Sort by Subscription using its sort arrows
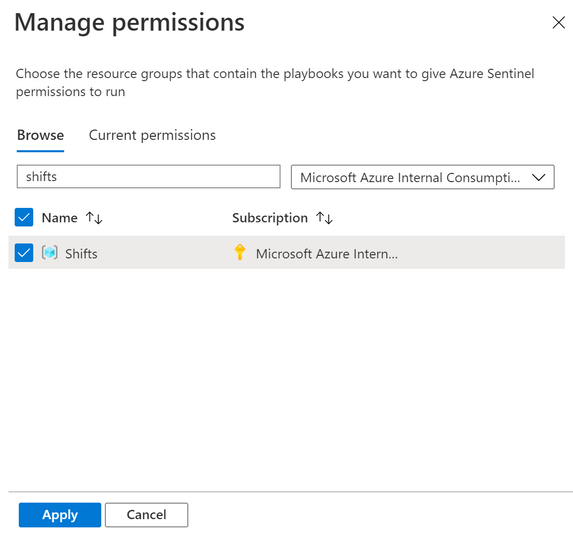Viewport: 573px width, 535px height. (325, 218)
